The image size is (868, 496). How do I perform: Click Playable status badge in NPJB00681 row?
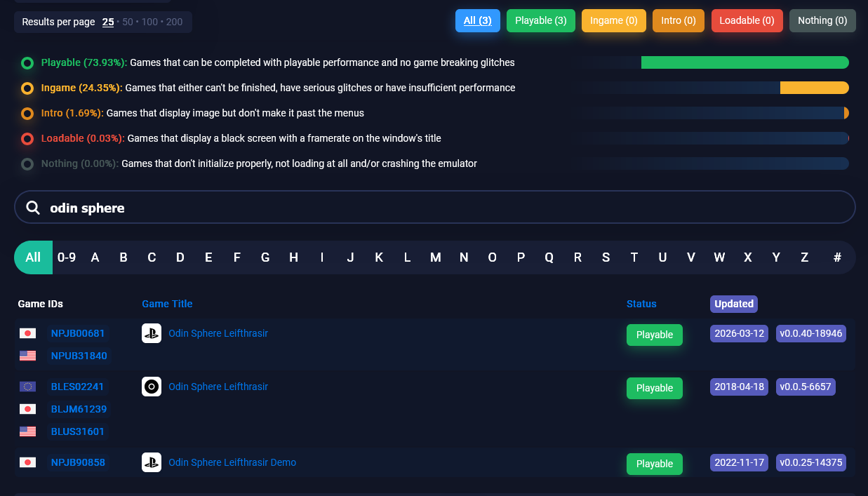coord(655,335)
